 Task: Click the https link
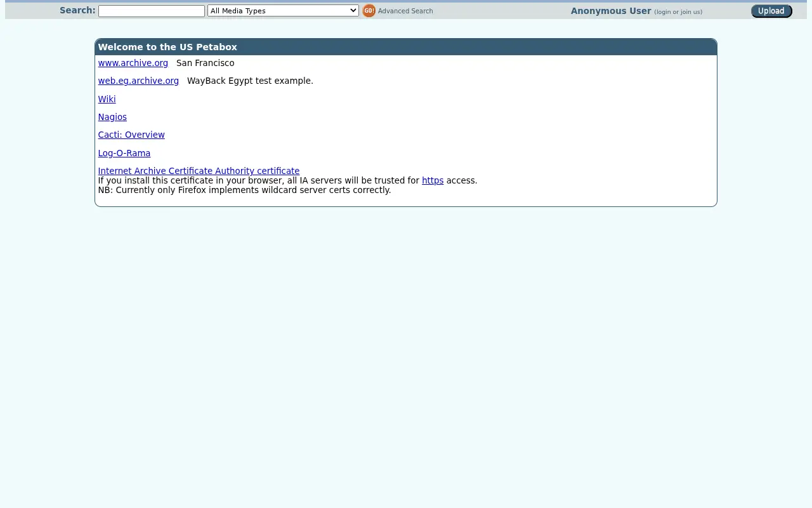click(x=433, y=180)
